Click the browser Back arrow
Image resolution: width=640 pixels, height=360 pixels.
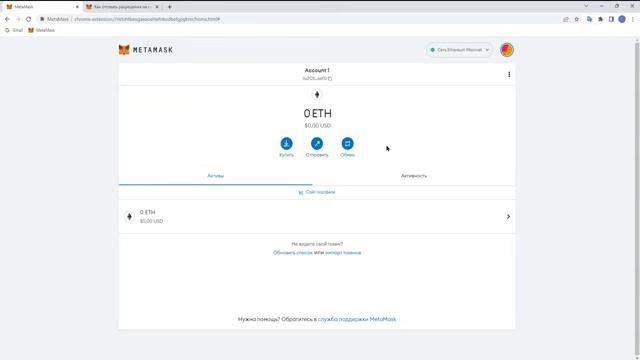7,19
